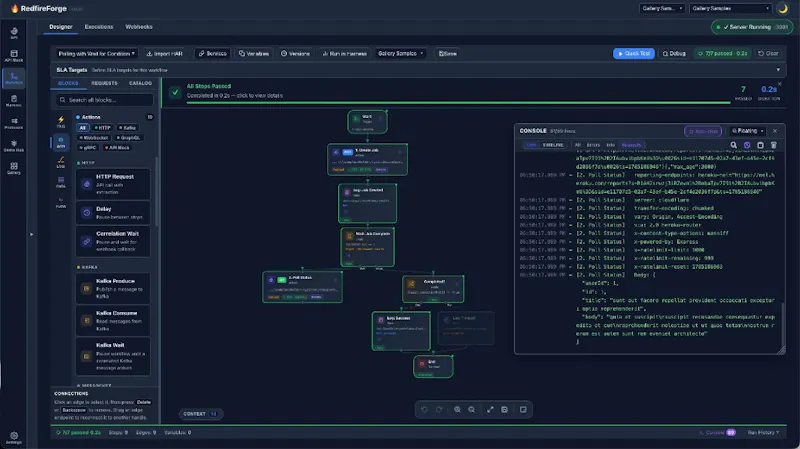Click the blocks list scrollbar
The height and width of the screenshot is (449, 800).
click(156, 191)
